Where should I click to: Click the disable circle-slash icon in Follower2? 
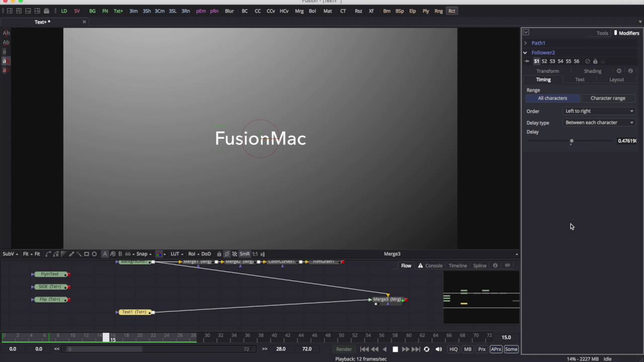point(587,61)
